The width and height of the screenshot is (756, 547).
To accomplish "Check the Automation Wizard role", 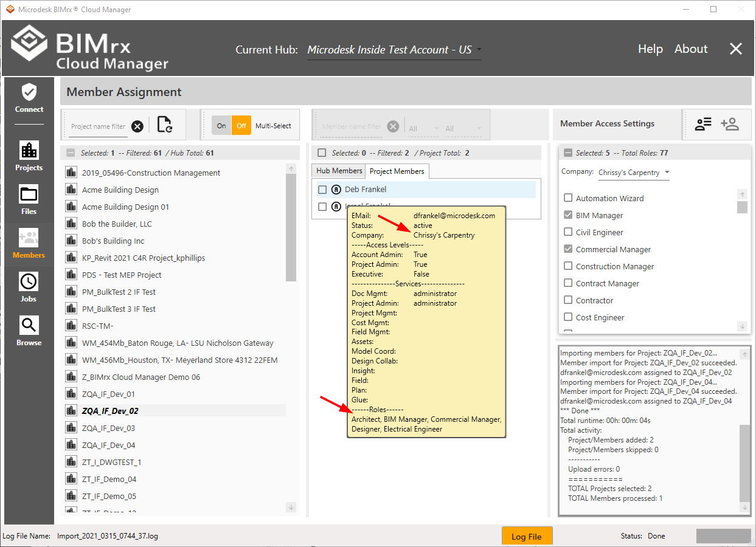I will tap(568, 198).
